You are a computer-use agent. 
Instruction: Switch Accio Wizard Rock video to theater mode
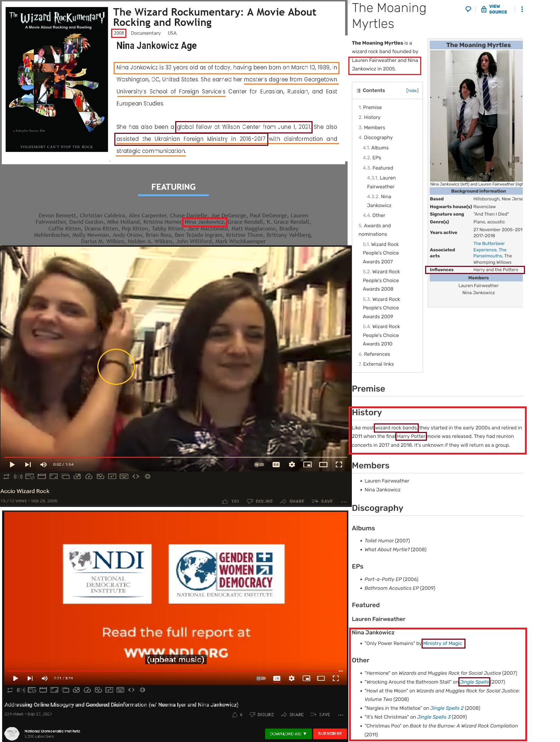click(323, 464)
